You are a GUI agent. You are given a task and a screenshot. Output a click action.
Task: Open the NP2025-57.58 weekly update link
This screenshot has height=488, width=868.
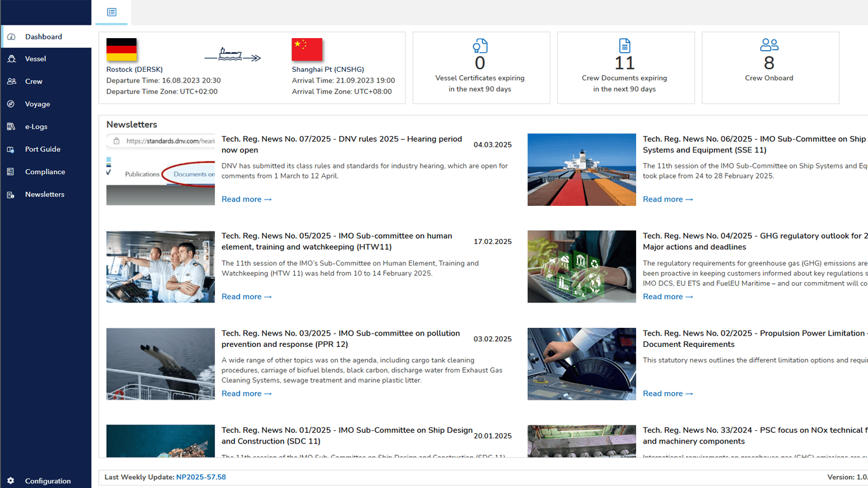(x=201, y=477)
